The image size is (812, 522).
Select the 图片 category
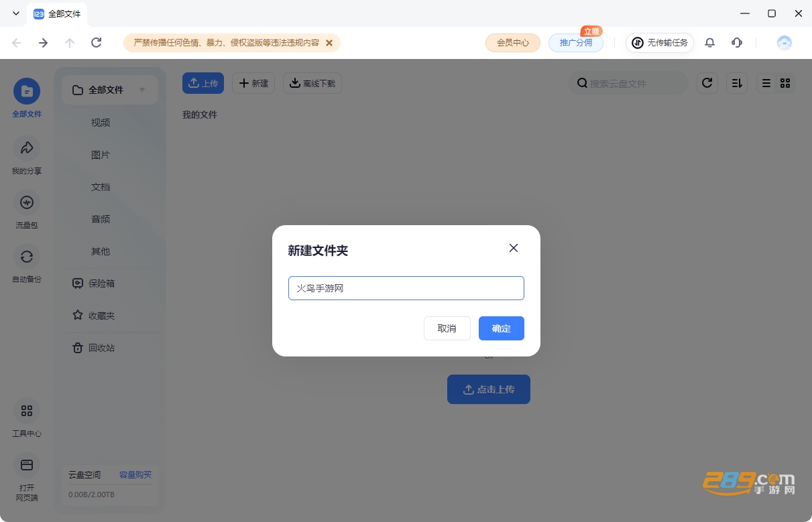101,155
